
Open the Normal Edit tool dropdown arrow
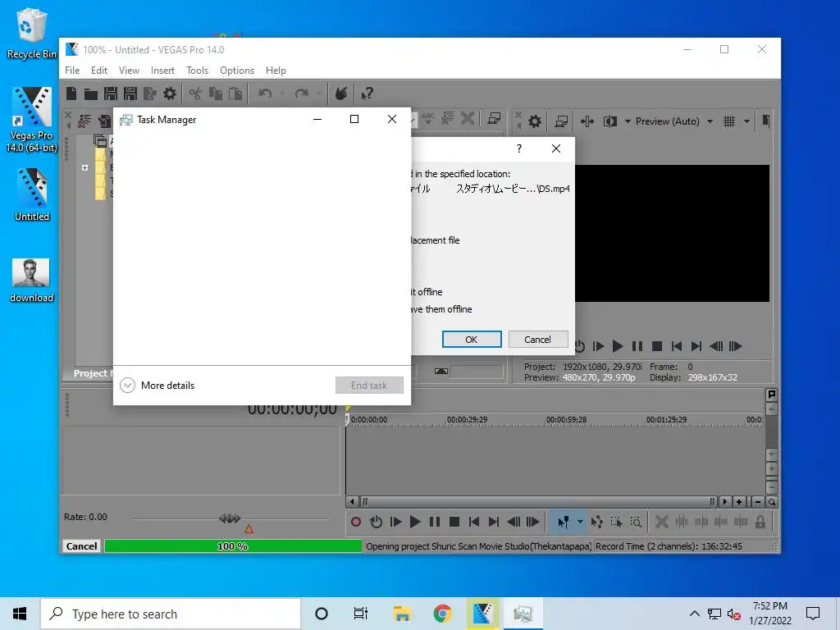pos(580,522)
